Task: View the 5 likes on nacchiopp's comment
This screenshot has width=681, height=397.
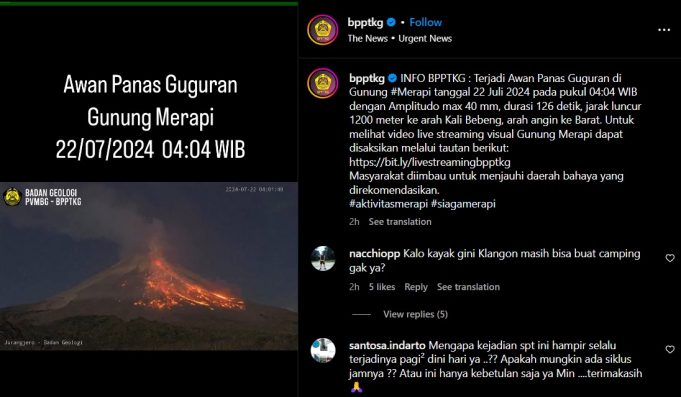Action: (x=382, y=287)
